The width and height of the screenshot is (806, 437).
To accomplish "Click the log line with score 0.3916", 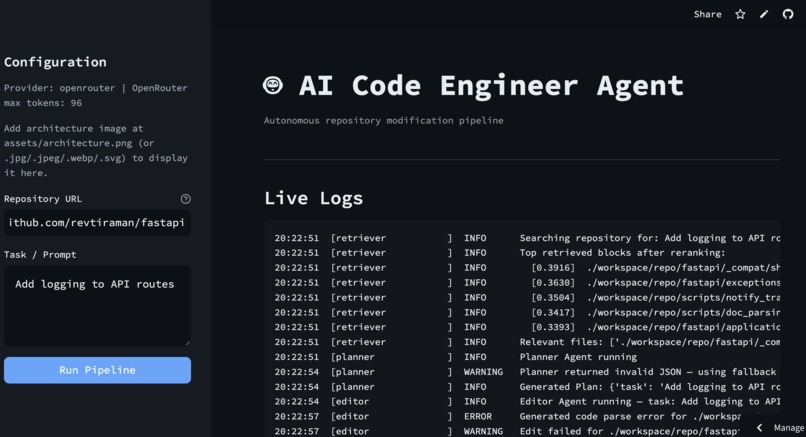I will point(527,268).
